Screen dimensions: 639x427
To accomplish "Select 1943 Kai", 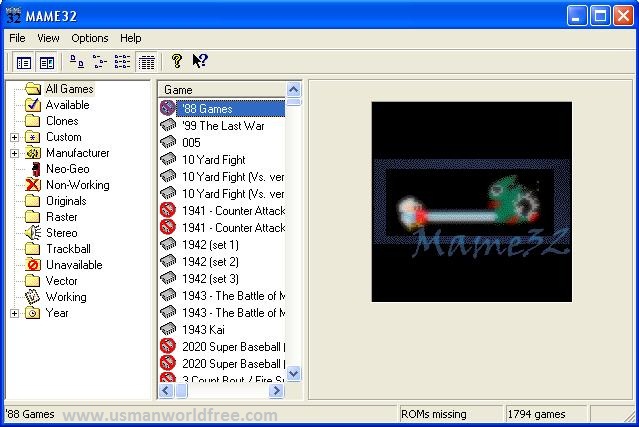I will coord(203,329).
